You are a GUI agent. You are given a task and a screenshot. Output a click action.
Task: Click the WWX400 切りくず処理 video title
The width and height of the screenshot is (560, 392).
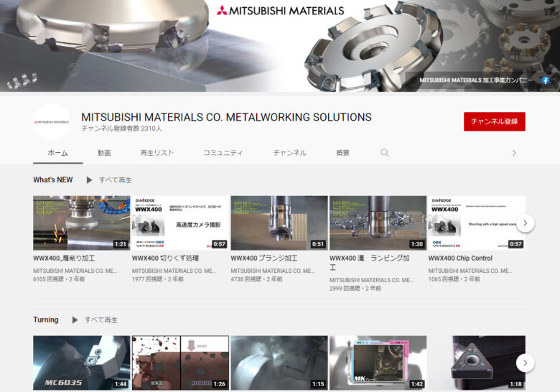tap(165, 258)
